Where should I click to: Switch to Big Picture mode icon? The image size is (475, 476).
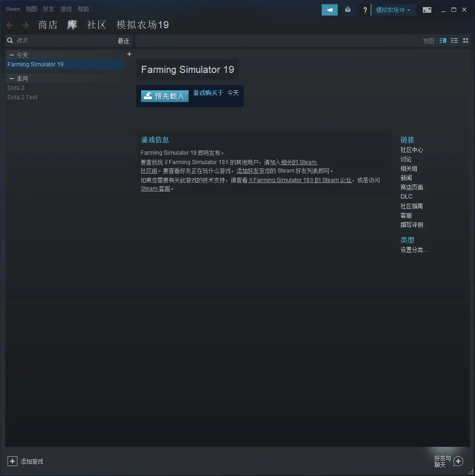(427, 10)
